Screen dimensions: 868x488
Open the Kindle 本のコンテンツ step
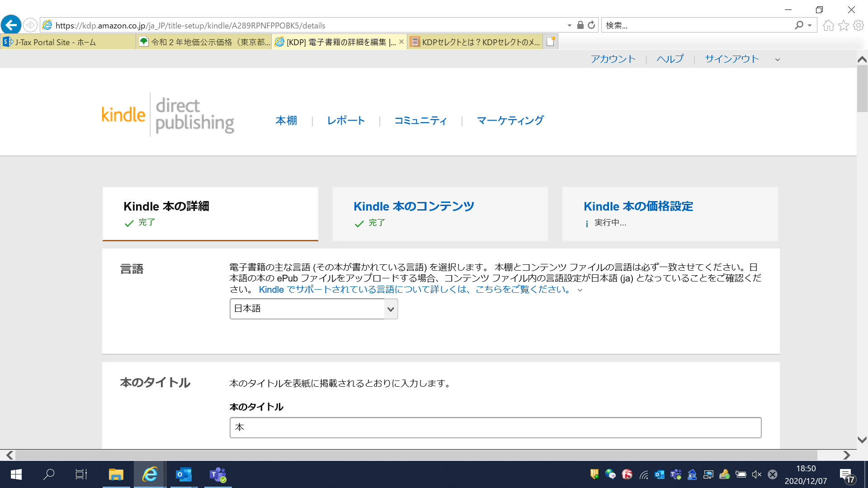click(440, 214)
